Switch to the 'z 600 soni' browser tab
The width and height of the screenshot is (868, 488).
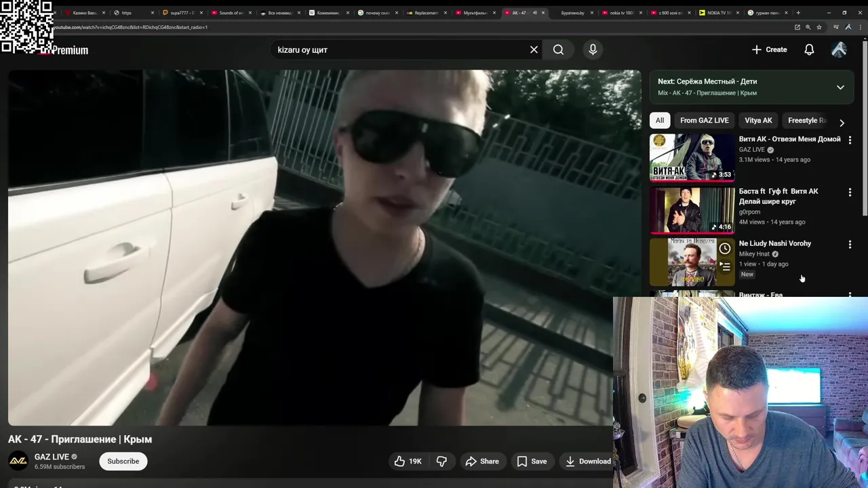(669, 13)
